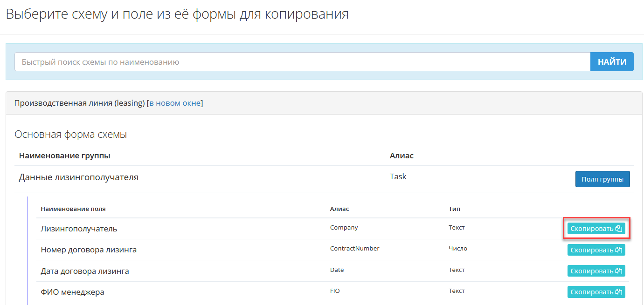Viewport: 644px width, 305px height.
Task: Collapse the Производственная линия (leasing) panel header
Action: pyautogui.click(x=79, y=103)
